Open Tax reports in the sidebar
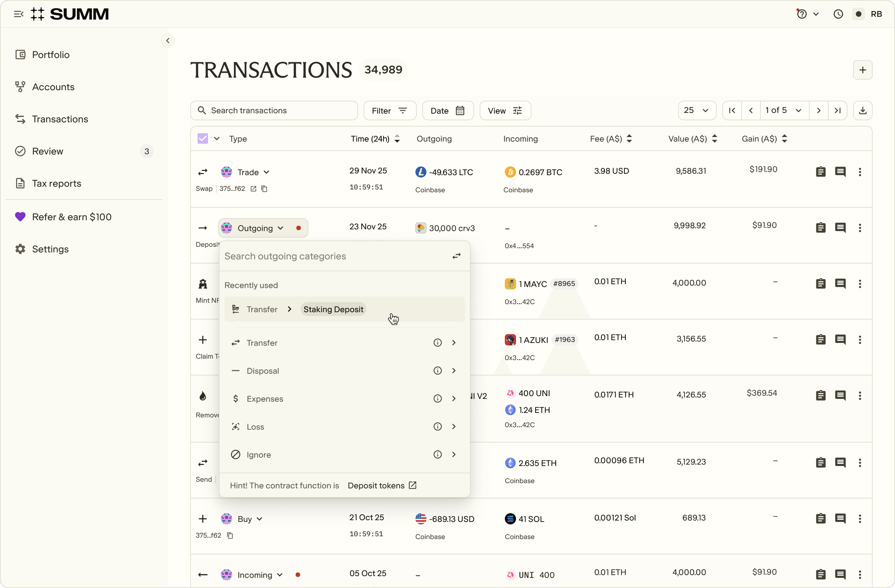The width and height of the screenshot is (895, 588). pyautogui.click(x=56, y=184)
